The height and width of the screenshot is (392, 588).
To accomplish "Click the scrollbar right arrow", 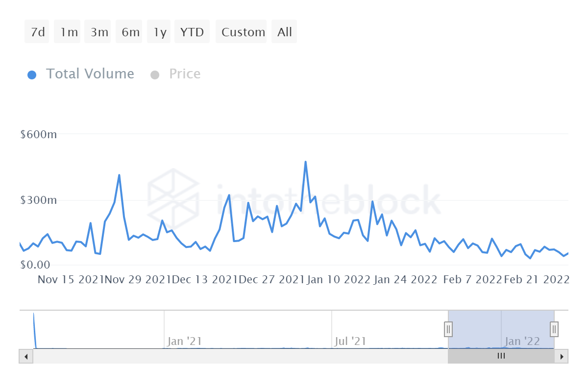I will click(562, 356).
